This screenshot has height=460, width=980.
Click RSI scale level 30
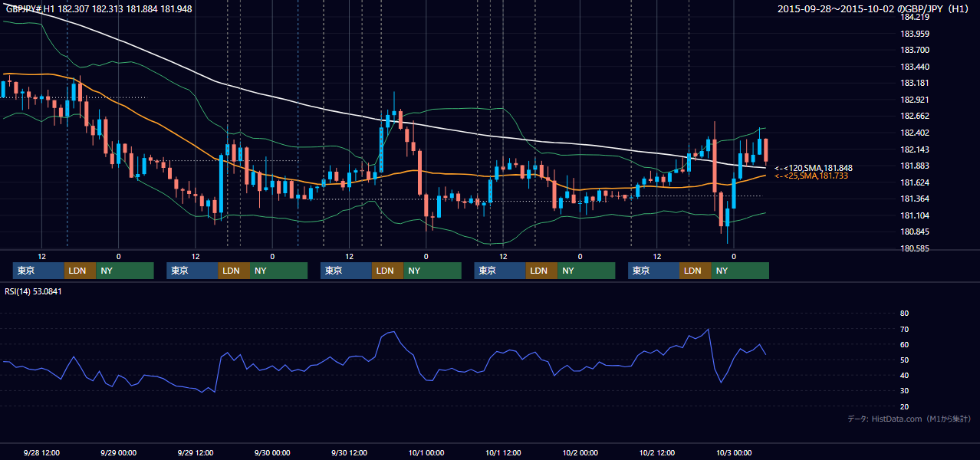[x=904, y=391]
